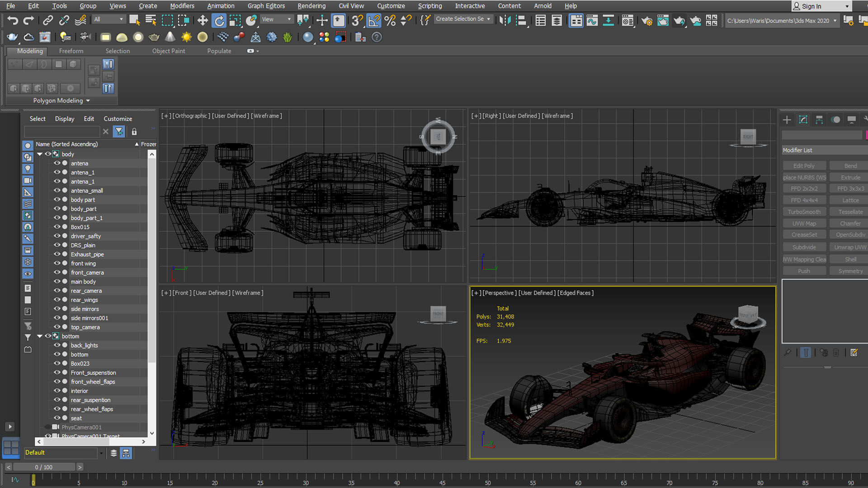Hide the seat object eye icon

57,418
